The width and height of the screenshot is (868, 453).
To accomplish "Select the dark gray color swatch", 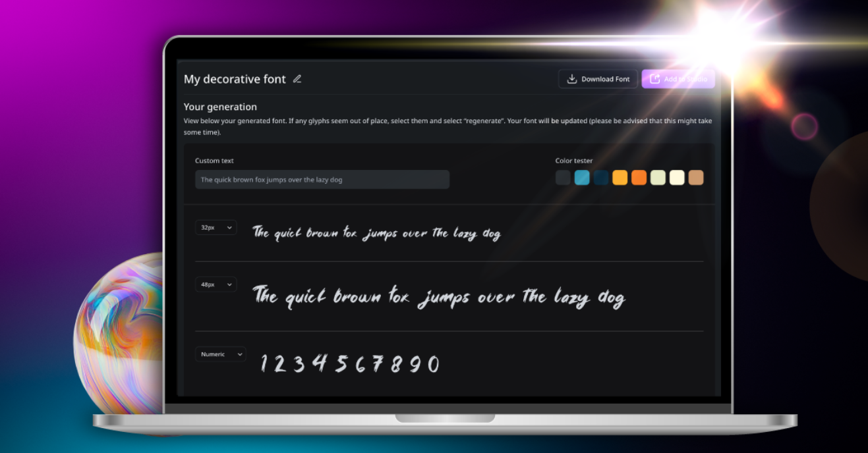I will (x=563, y=178).
